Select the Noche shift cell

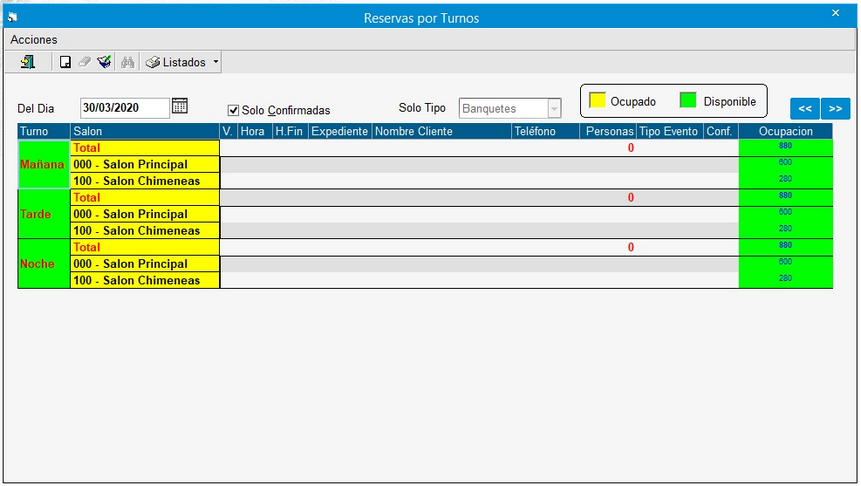44,264
